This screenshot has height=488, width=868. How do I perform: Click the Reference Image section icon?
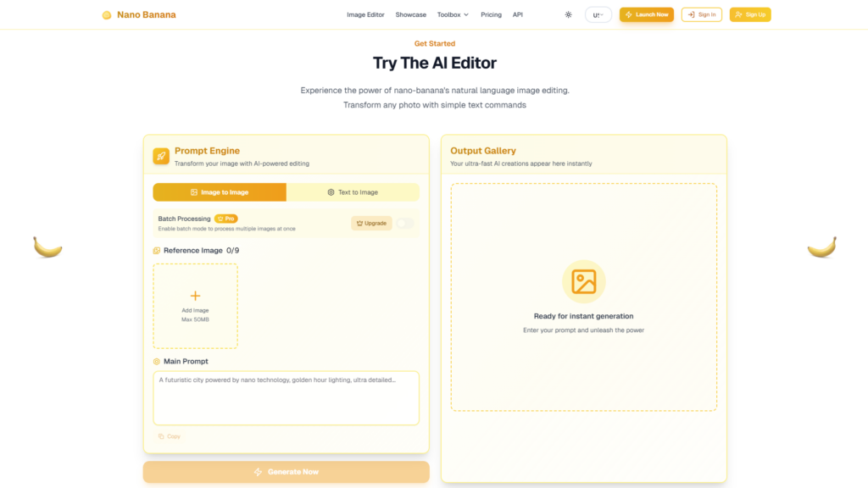click(157, 251)
